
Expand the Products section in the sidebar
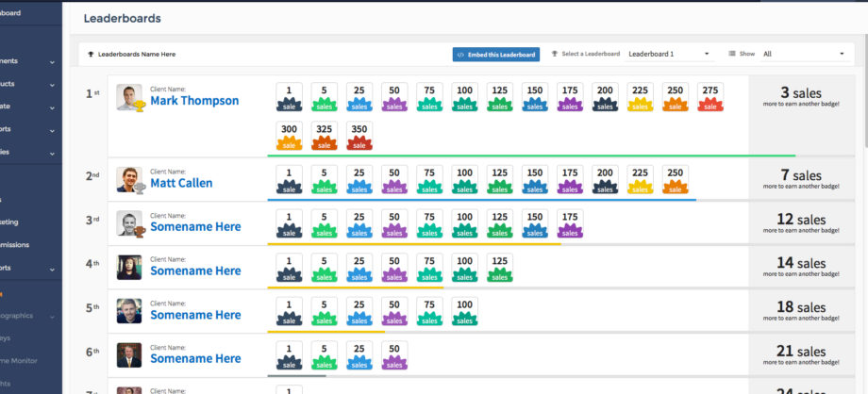[x=26, y=83]
